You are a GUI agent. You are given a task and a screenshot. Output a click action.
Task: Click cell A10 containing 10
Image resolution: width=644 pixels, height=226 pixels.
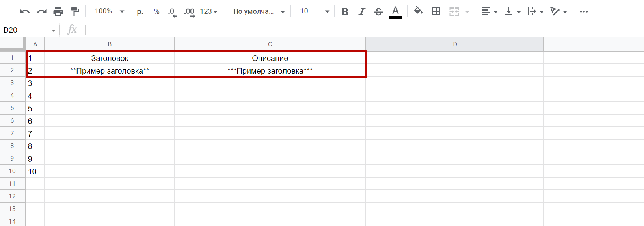point(35,171)
